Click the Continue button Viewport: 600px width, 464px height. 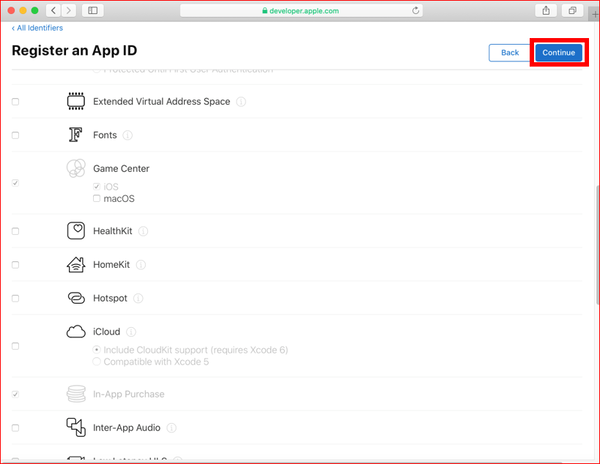(559, 52)
